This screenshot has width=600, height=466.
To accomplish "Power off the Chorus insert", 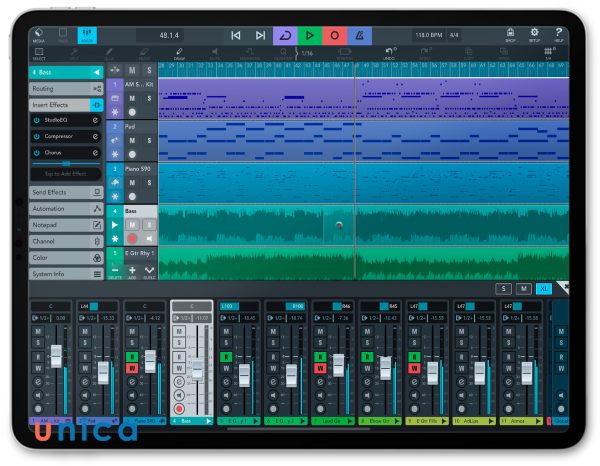I will point(37,153).
